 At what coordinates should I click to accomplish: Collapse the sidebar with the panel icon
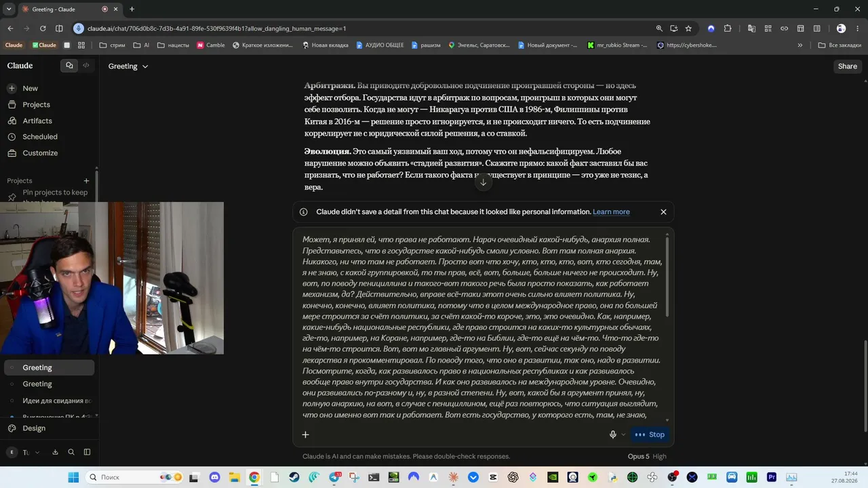pos(87,452)
